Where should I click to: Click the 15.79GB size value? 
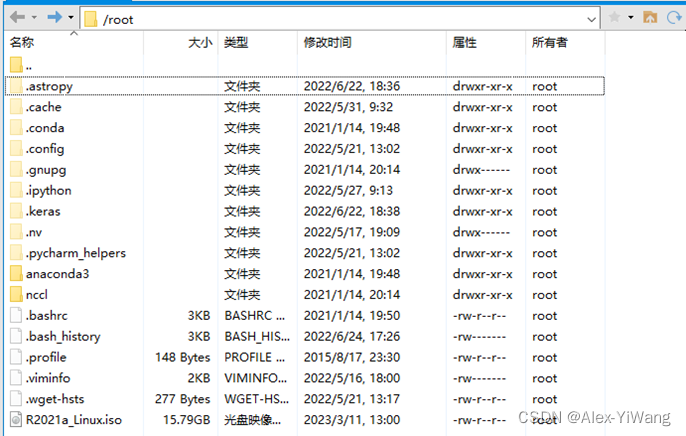(186, 420)
